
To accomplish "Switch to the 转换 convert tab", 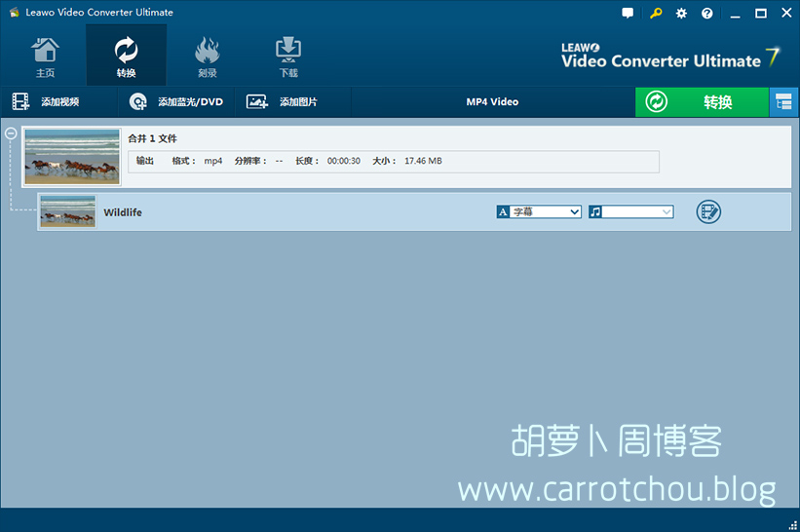I will pos(126,57).
